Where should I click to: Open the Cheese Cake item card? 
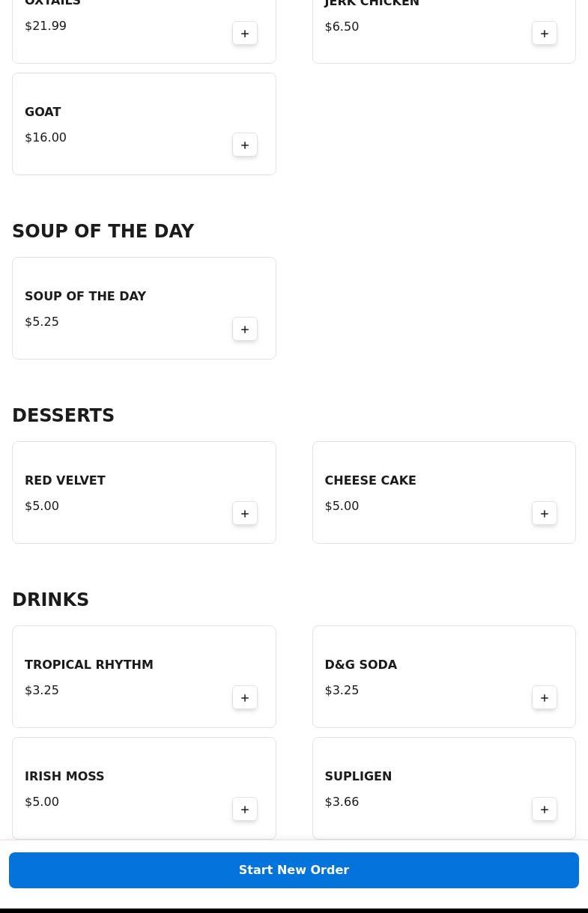(419, 492)
